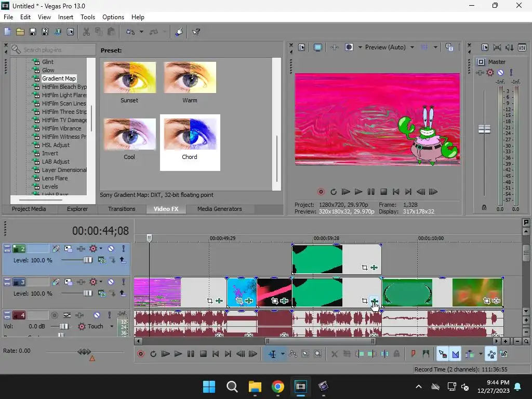Open the File menu

pos(8,17)
